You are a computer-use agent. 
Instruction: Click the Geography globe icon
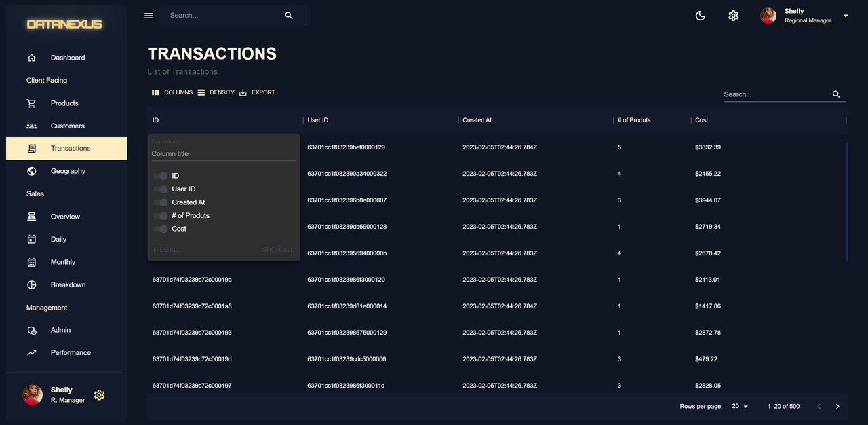tap(31, 171)
